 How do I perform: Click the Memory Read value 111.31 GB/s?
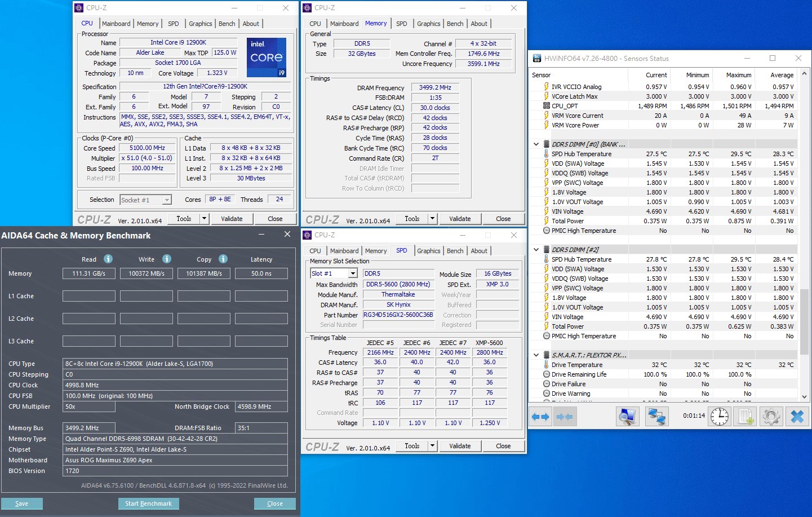[x=89, y=273]
